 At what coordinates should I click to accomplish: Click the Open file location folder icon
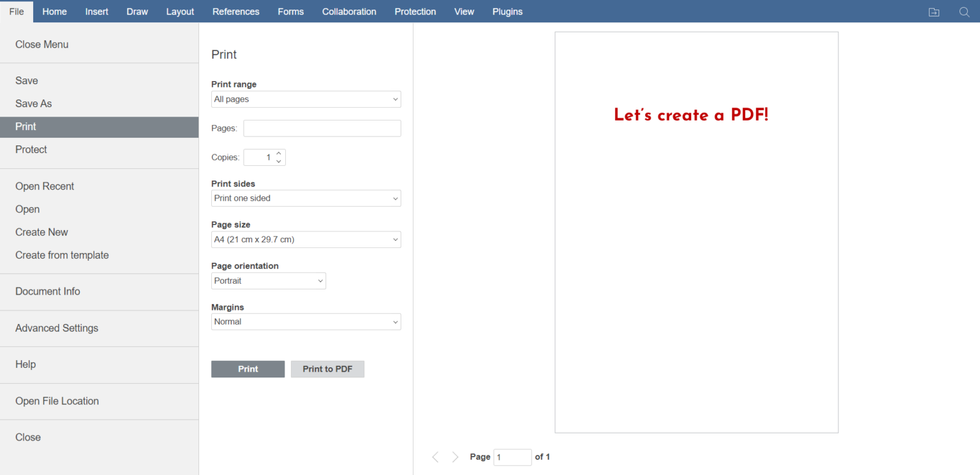(933, 12)
